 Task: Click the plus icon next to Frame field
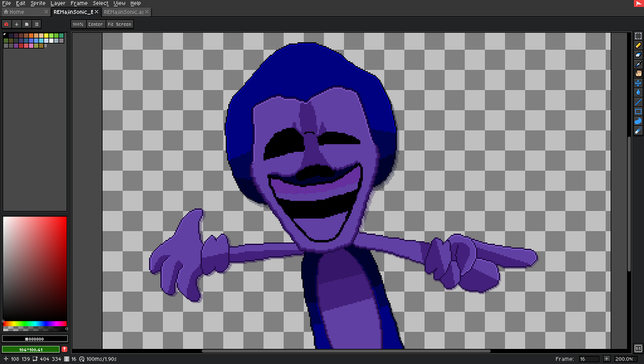coord(607,359)
